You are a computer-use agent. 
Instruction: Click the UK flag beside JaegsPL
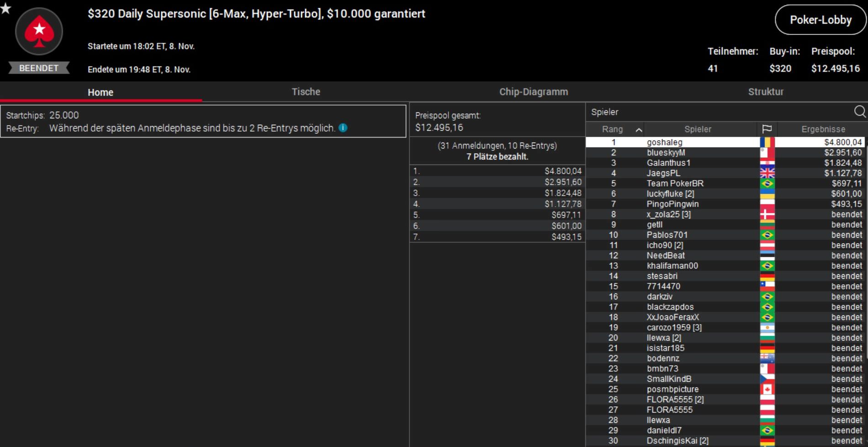pyautogui.click(x=767, y=173)
